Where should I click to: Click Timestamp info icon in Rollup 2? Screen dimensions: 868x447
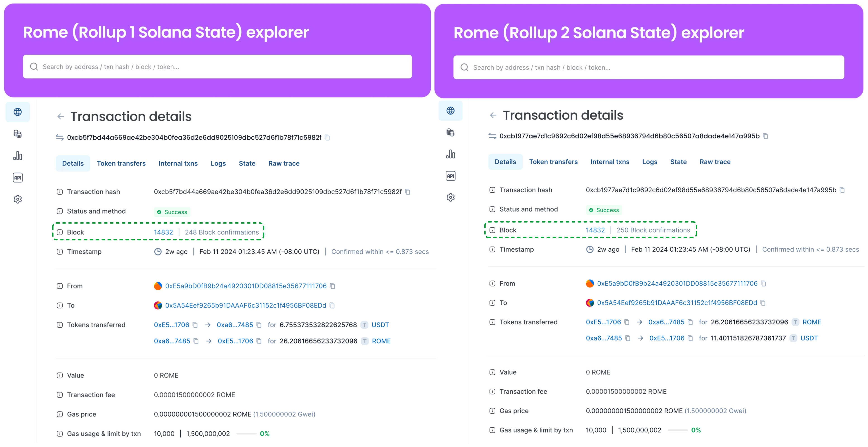click(x=492, y=250)
